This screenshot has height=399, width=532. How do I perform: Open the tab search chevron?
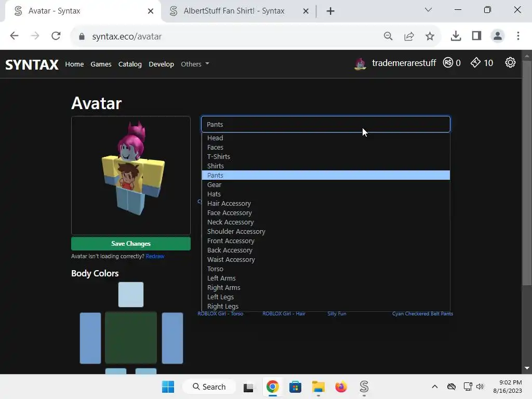tap(428, 10)
